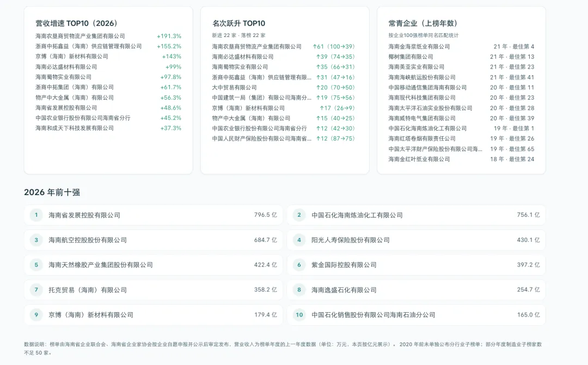Click the 按企业100强榜单同名匹配统计 subtitle
Screen dimensions: 588x365
pos(424,35)
